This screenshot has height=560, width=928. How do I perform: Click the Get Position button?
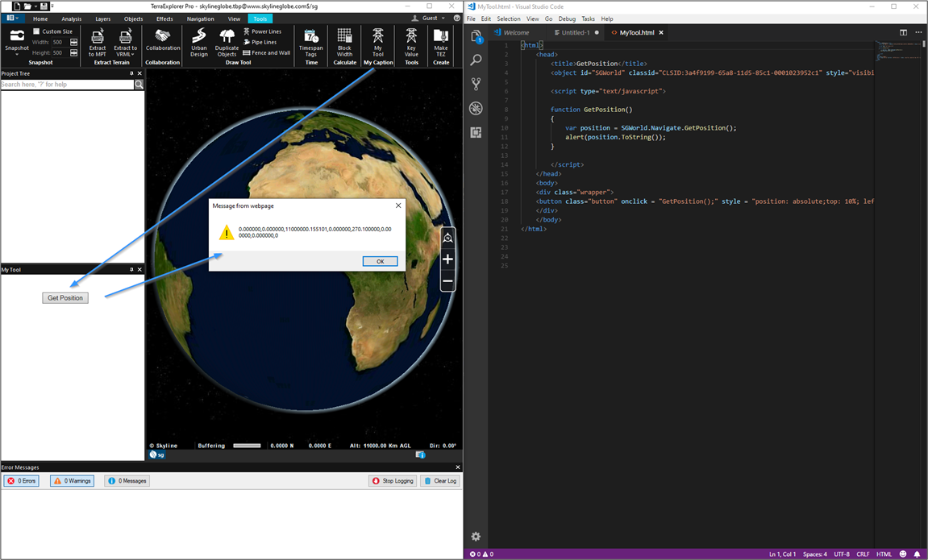point(65,298)
